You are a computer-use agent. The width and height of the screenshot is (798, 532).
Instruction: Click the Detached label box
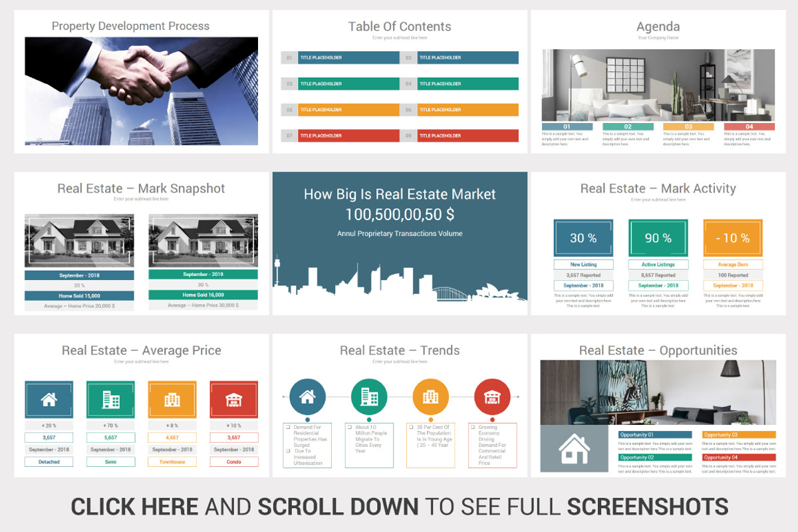(x=49, y=462)
